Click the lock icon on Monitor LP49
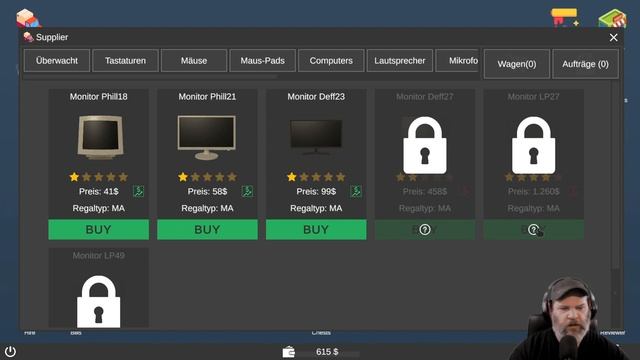This screenshot has width=640, height=360. 98,301
